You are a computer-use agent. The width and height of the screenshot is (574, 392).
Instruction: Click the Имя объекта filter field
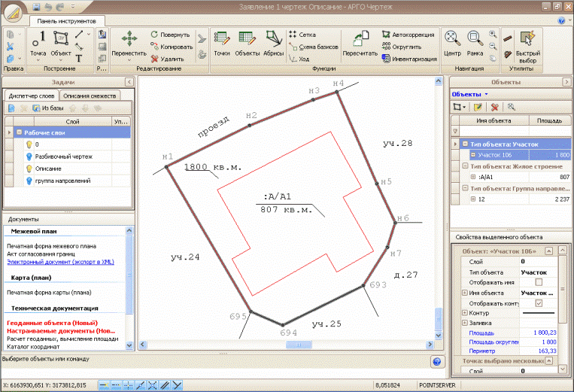(x=494, y=131)
